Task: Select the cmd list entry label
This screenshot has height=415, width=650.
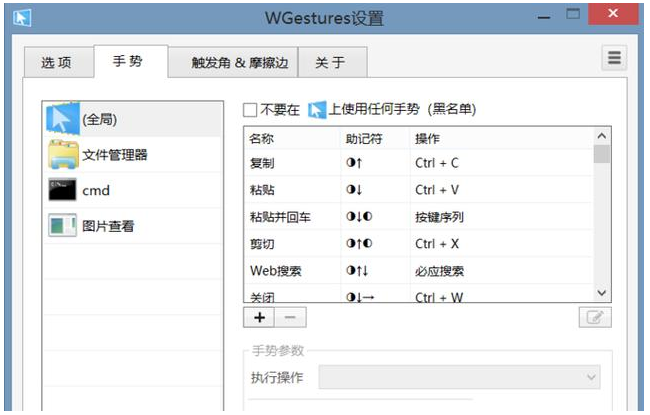Action: point(96,191)
